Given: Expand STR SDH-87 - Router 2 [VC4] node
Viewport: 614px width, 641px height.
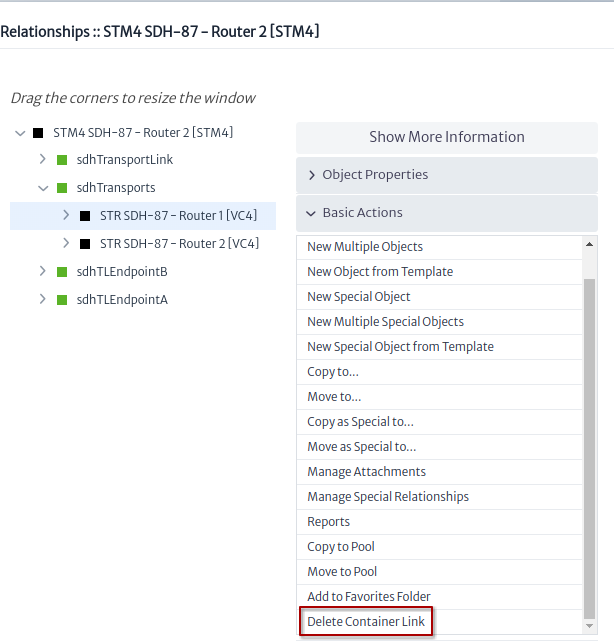Looking at the screenshot, I should (x=66, y=243).
